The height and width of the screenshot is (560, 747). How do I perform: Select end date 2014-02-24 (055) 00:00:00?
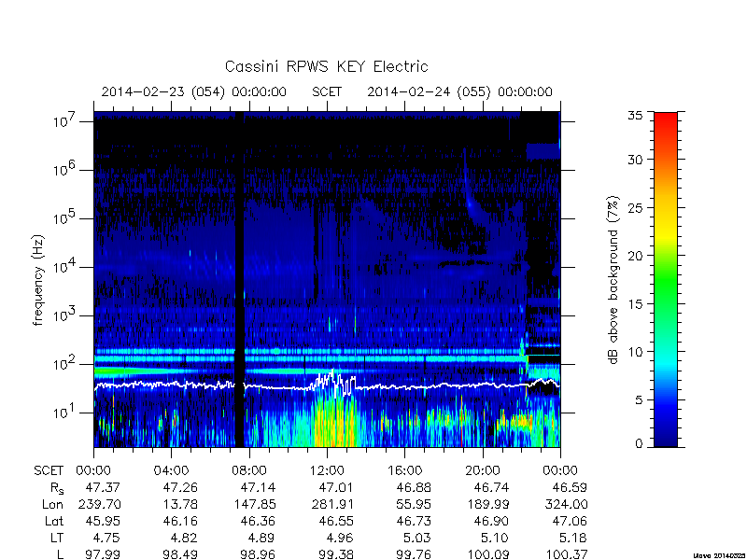(x=459, y=91)
